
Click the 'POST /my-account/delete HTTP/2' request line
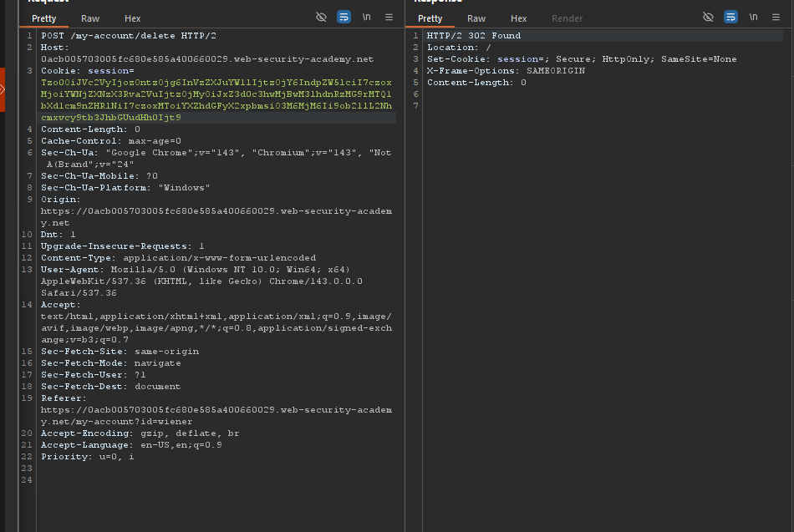click(129, 35)
